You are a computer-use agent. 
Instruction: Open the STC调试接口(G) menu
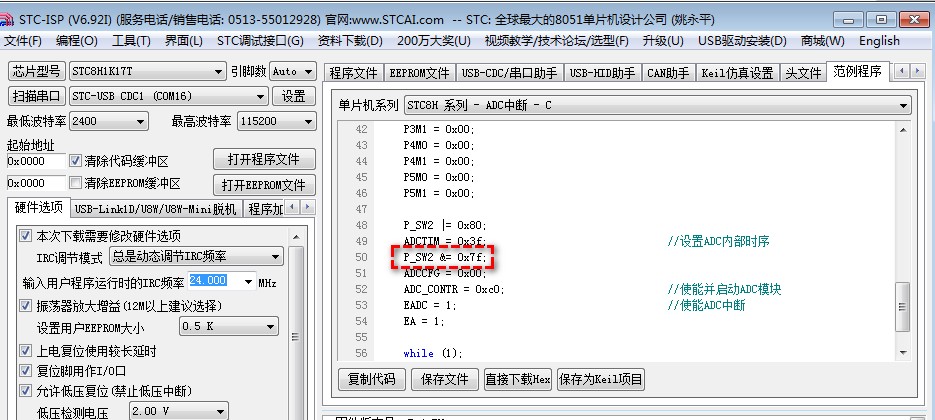pos(260,41)
